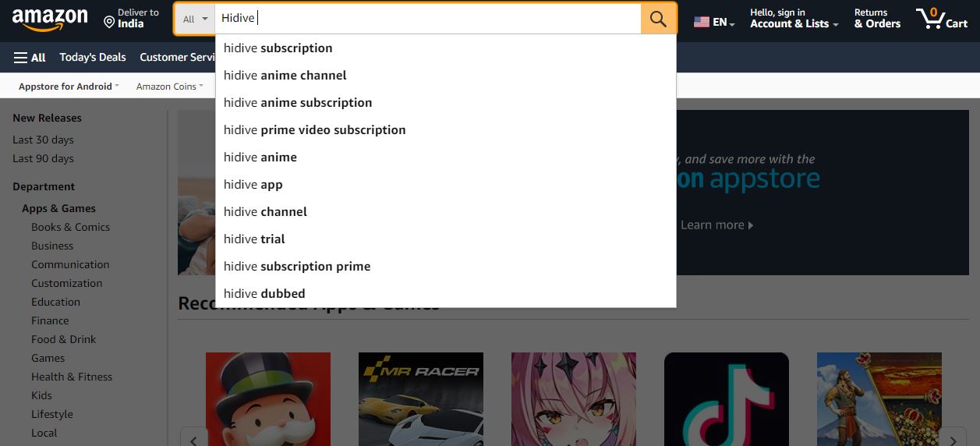Select Lifestyle category

click(x=51, y=414)
